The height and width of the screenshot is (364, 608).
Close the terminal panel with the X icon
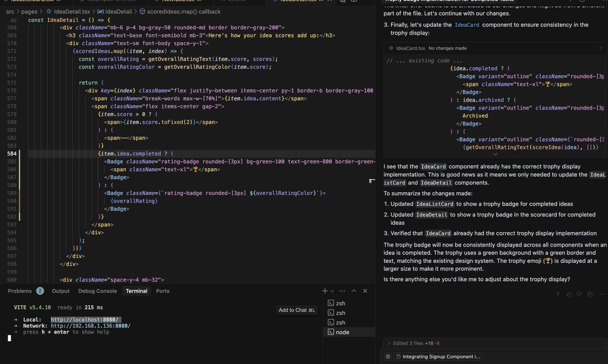coord(365,291)
